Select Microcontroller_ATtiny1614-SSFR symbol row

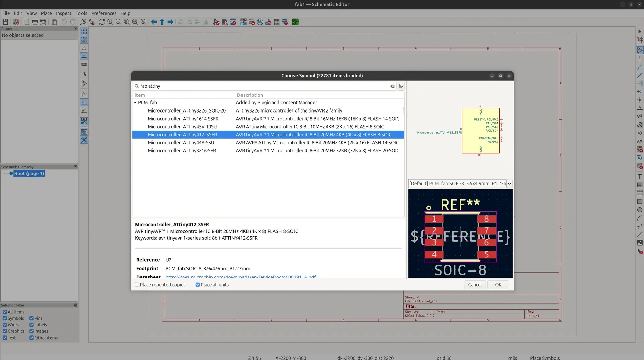pos(268,119)
